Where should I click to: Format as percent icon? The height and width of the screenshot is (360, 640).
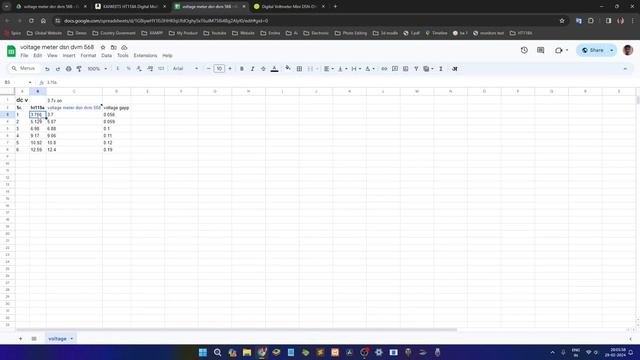click(129, 69)
